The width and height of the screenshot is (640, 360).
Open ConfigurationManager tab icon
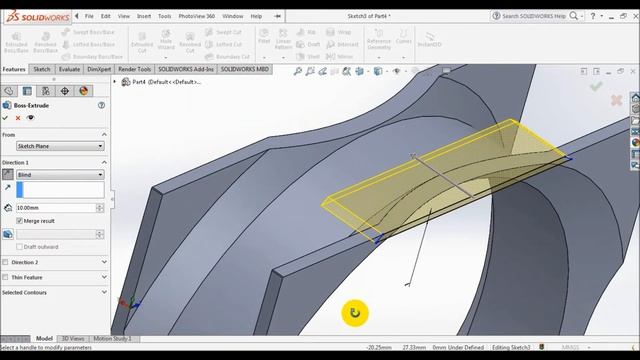[46, 91]
